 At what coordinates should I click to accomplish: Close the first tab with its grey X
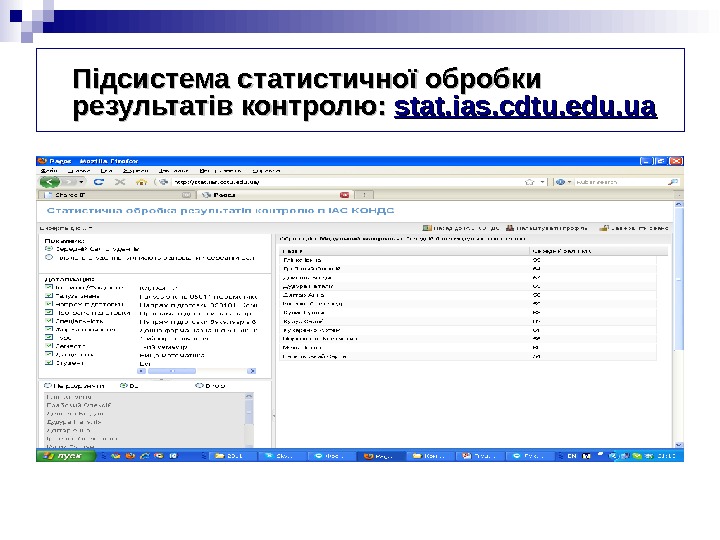tap(186, 195)
